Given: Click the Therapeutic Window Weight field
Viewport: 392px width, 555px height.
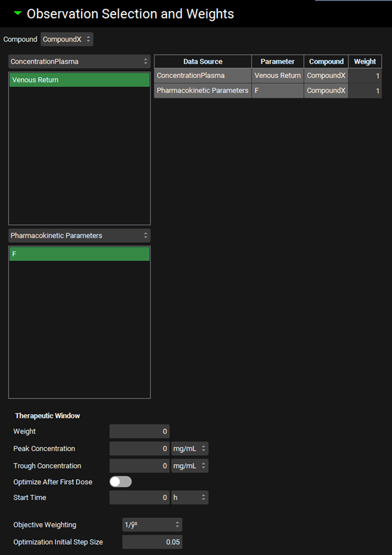Looking at the screenshot, I should tap(139, 431).
